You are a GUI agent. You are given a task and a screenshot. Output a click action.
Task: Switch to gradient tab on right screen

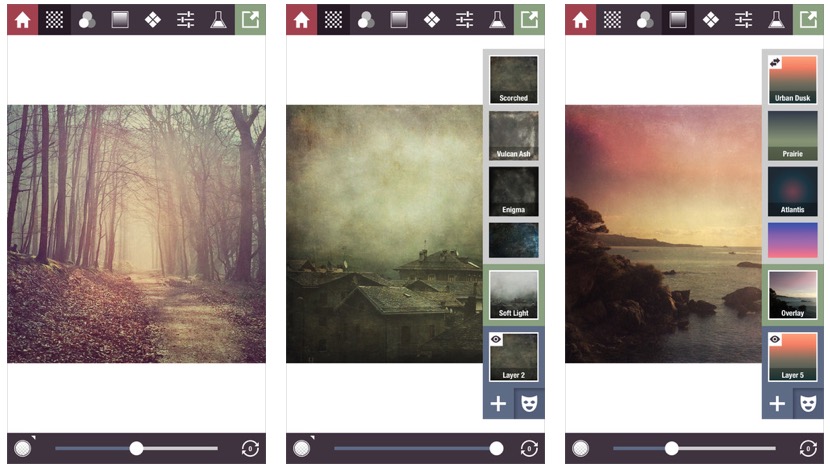[678, 19]
